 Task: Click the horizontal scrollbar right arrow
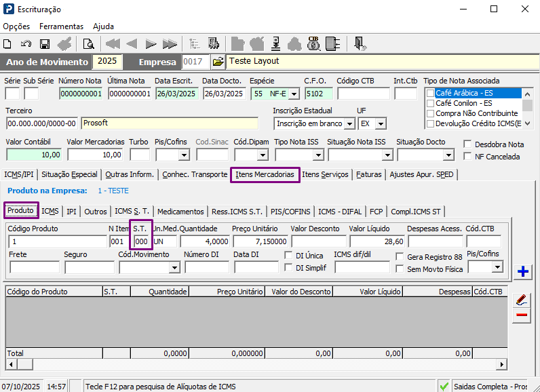pyautogui.click(x=502, y=364)
